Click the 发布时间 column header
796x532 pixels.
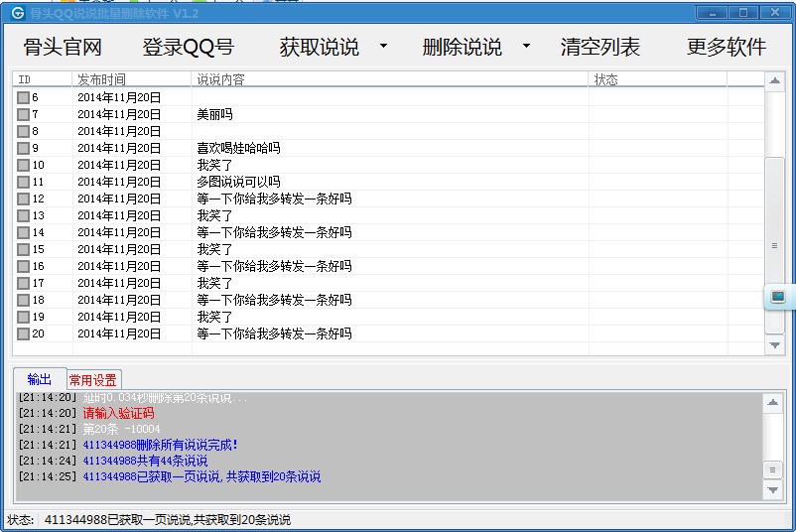coord(131,79)
